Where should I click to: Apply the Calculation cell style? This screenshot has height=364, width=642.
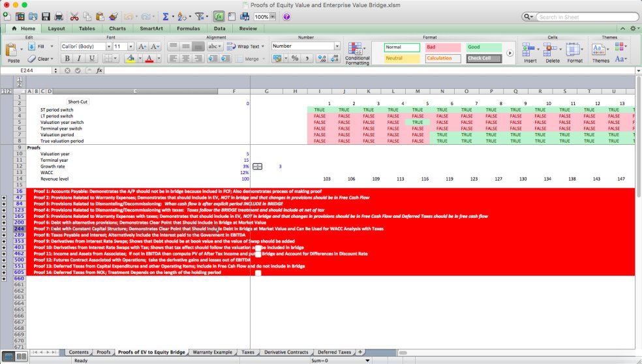coord(442,58)
